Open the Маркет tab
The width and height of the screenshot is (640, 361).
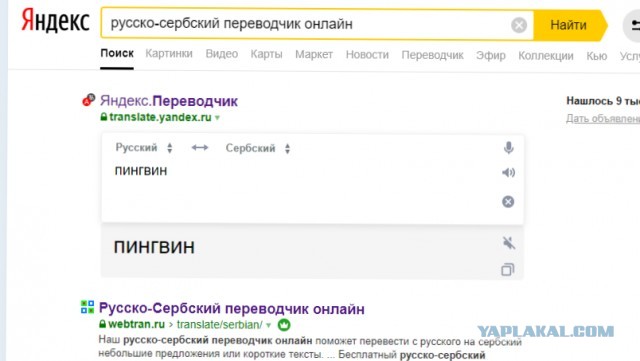(314, 54)
